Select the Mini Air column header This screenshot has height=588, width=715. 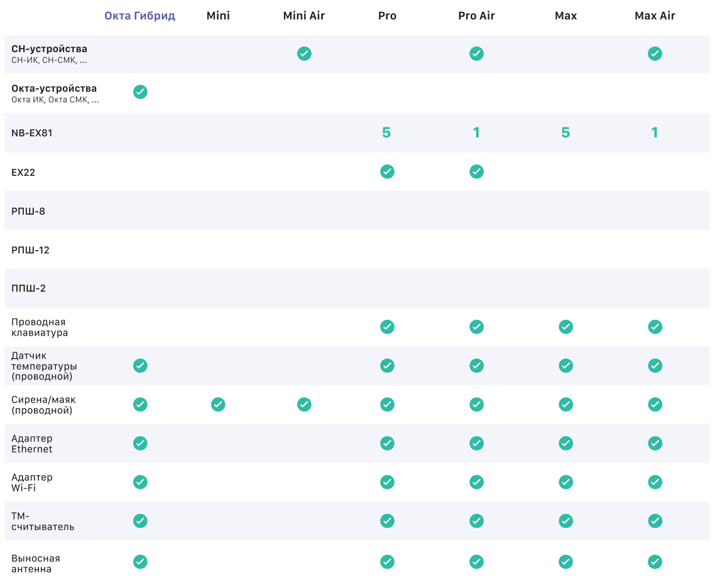tap(304, 16)
